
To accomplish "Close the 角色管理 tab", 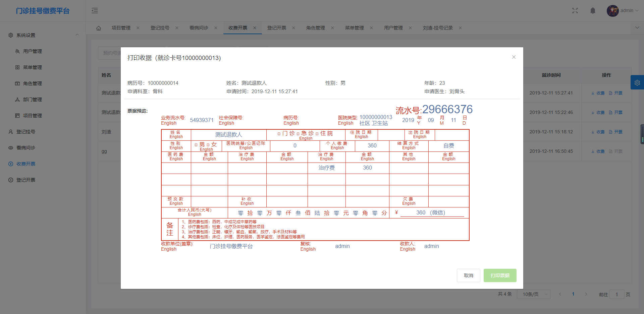I will point(332,28).
